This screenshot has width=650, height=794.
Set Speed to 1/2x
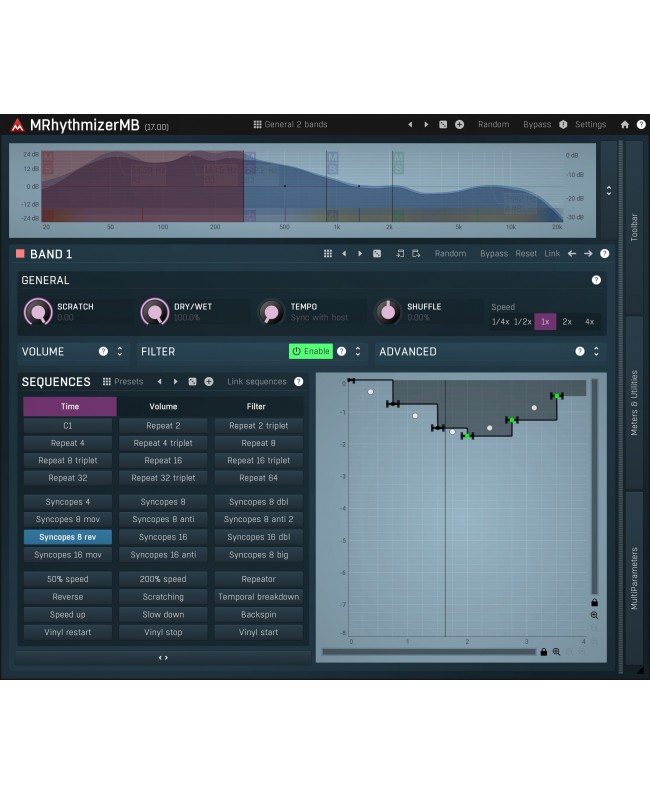(522, 322)
